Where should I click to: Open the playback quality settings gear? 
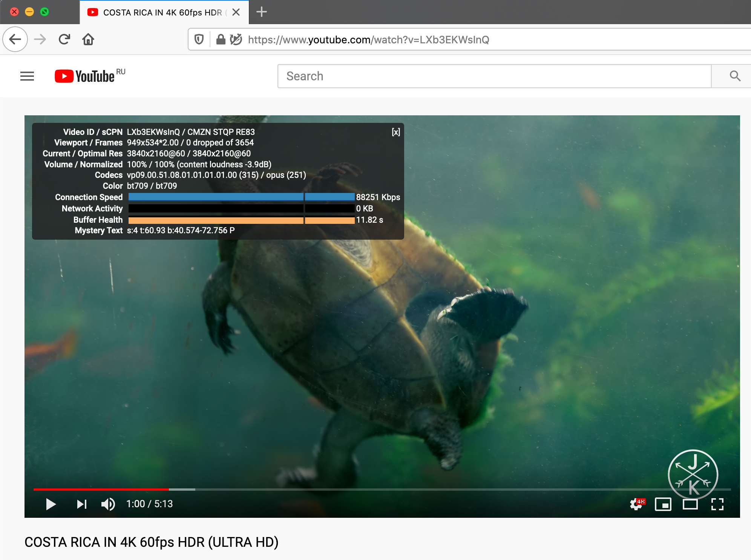point(636,504)
